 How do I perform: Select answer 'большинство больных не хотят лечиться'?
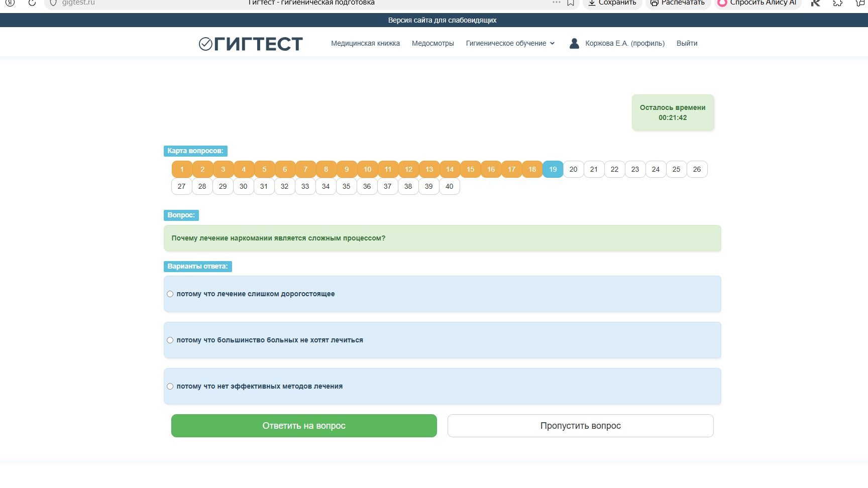pyautogui.click(x=170, y=340)
